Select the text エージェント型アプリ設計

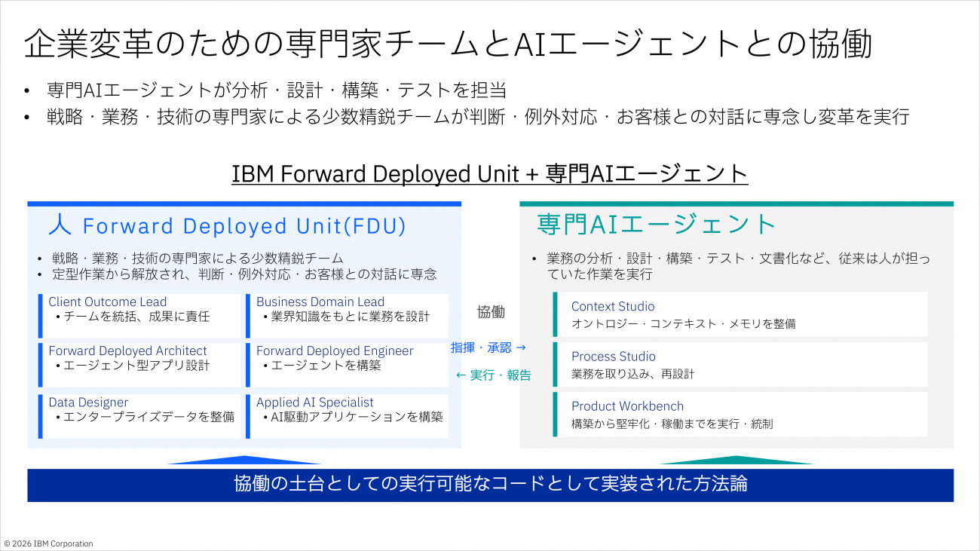pyautogui.click(x=136, y=366)
